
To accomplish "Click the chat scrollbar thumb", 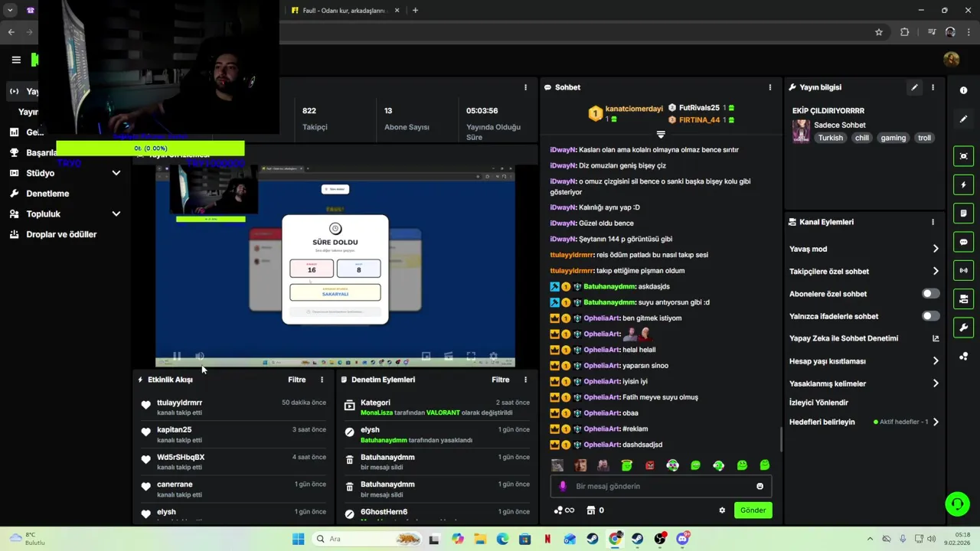I will tap(781, 439).
